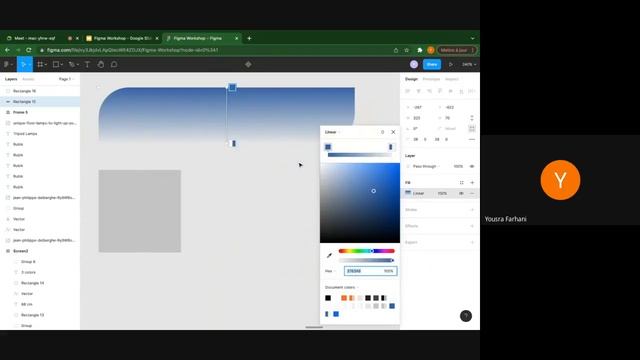Click the browser reload icon
Viewport: 640px width, 360px height.
[x=29, y=50]
